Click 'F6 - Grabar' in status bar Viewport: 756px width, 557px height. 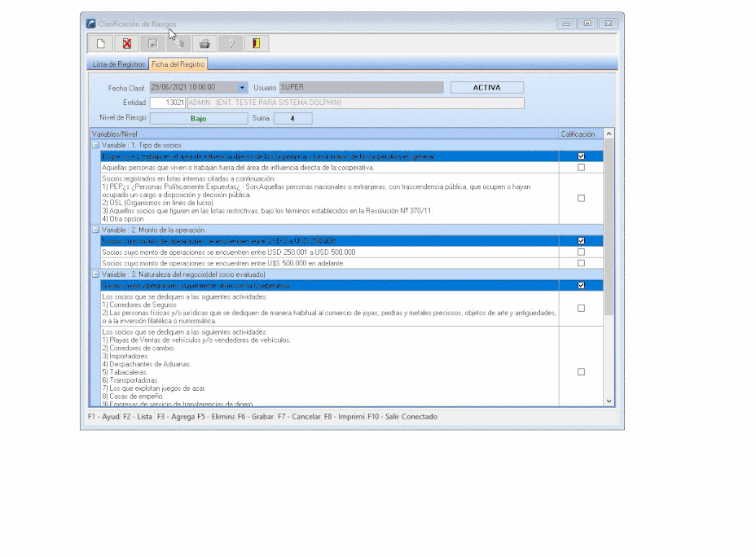point(256,417)
